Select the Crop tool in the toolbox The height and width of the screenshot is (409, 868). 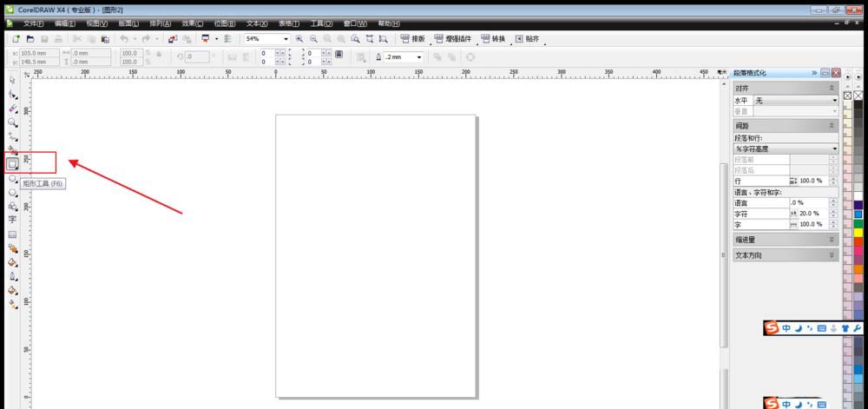(x=12, y=109)
